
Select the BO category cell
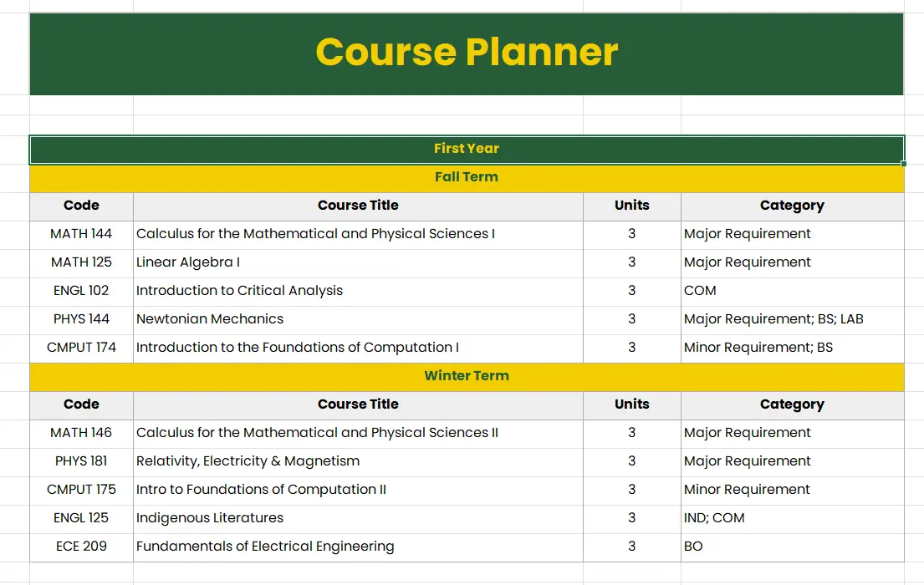(791, 547)
